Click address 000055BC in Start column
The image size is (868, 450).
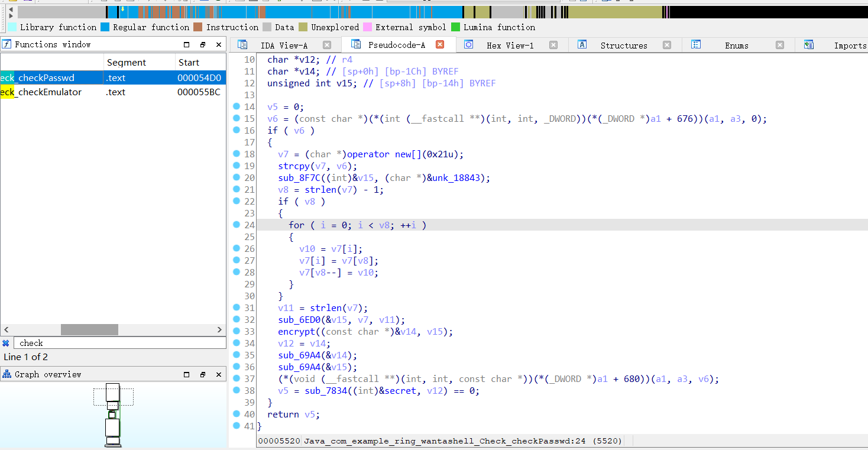tap(199, 92)
